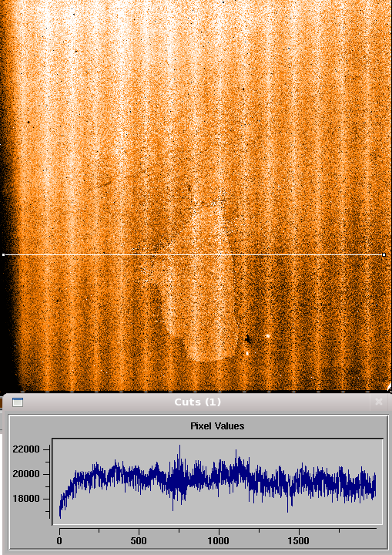Click the Cuts (1) title bar

[x=197, y=402]
